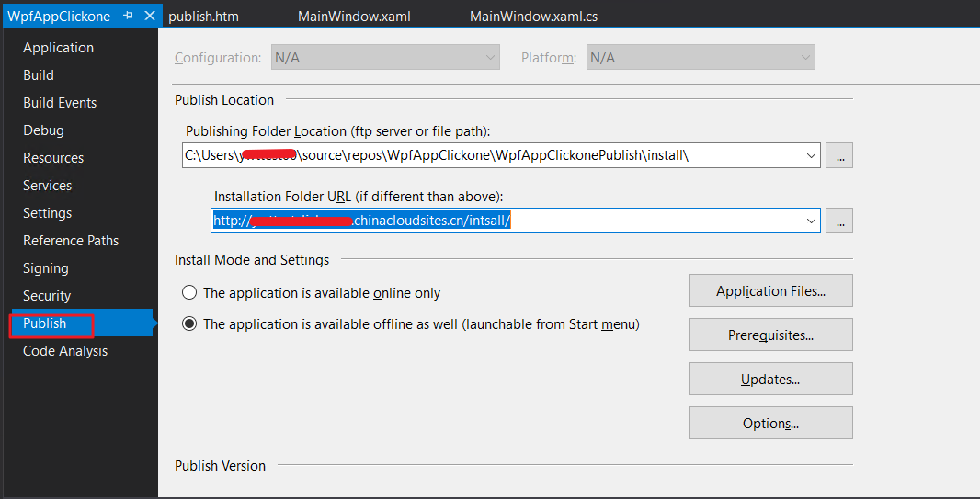The width and height of the screenshot is (980, 499).
Task: Select online only availability option
Action: pos(189,293)
